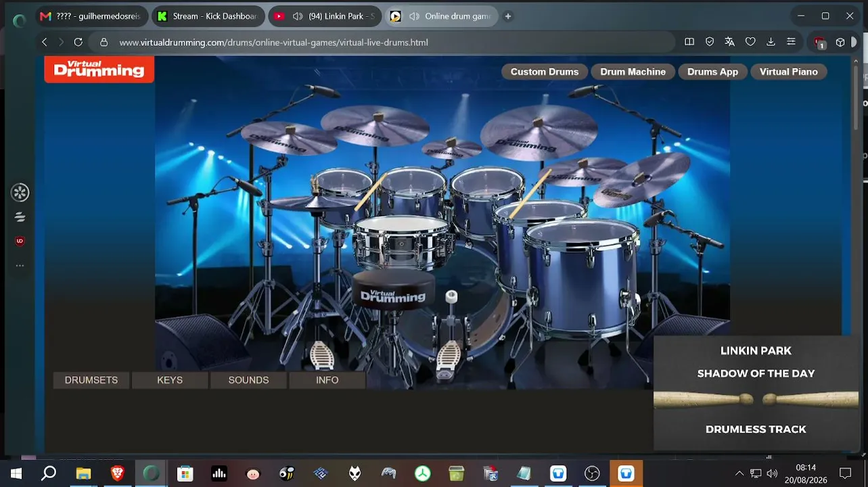
Task: Strike the China cymbal at far right
Action: [641, 178]
